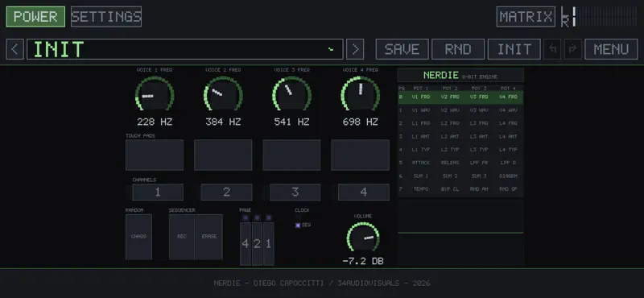The image size is (644, 298).
Task: Click the sequencer REC button
Action: (x=182, y=237)
